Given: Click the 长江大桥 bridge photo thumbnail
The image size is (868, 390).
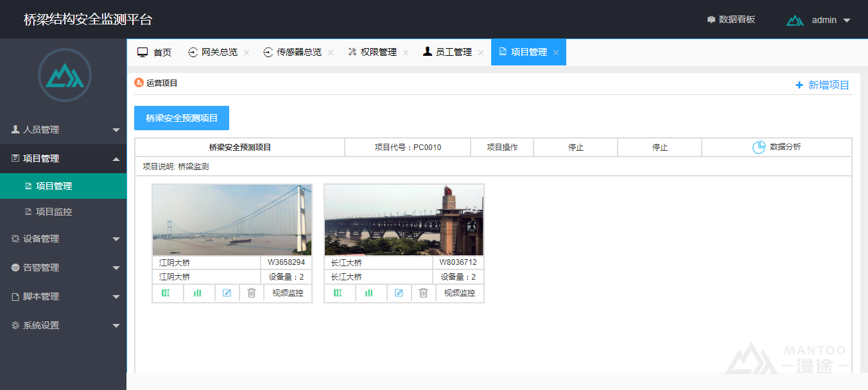Looking at the screenshot, I should coord(404,220).
